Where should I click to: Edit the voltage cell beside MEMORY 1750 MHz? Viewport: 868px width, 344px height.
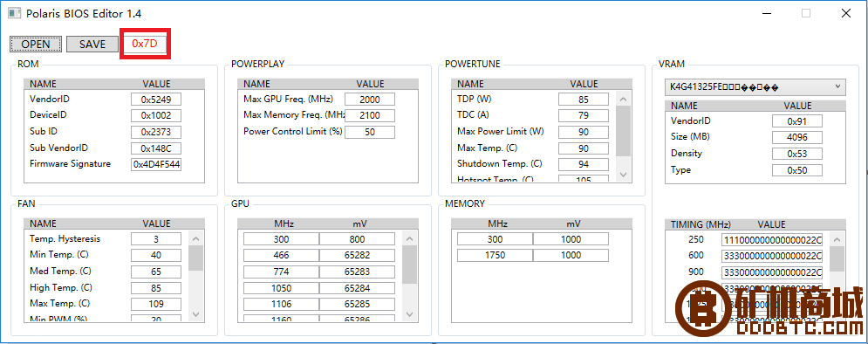tap(571, 255)
